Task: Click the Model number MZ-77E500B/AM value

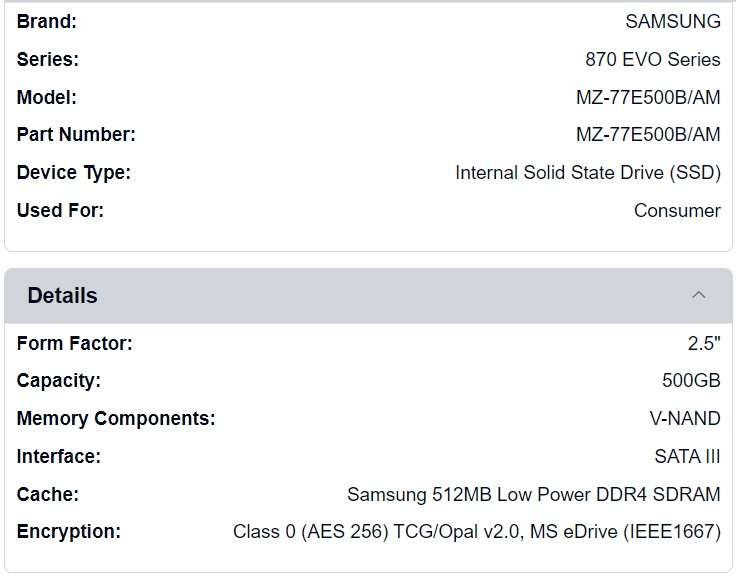Action: [648, 97]
